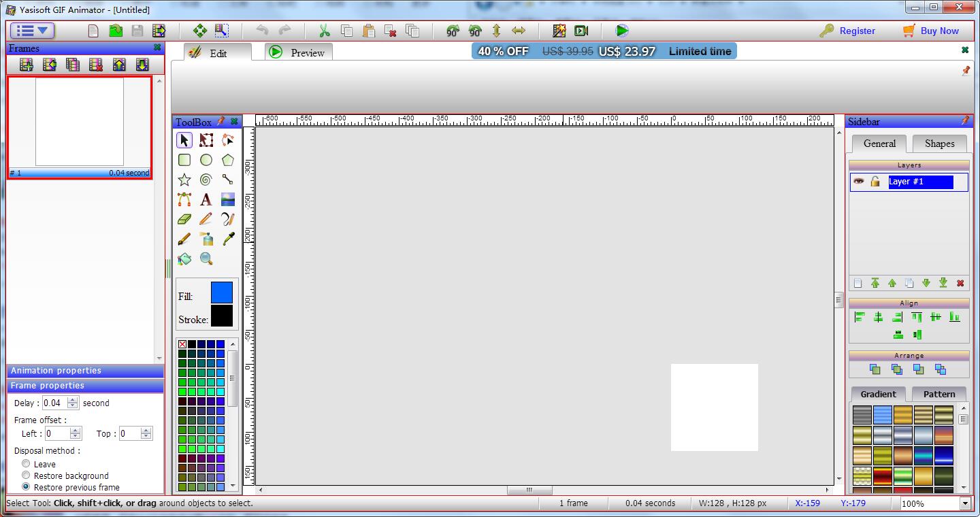Click the blue Fill color swatch
Image resolution: width=980 pixels, height=517 pixels.
[x=221, y=293]
